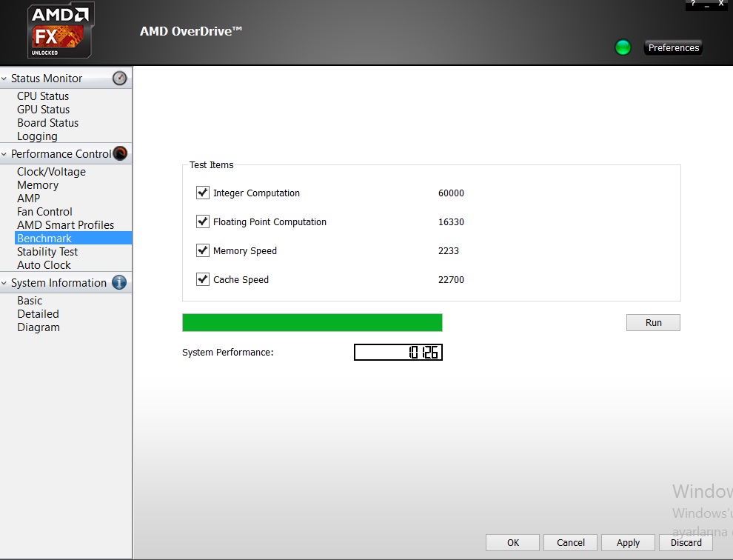The image size is (733, 560).
Task: Collapse the Performance Control section
Action: click(x=4, y=154)
